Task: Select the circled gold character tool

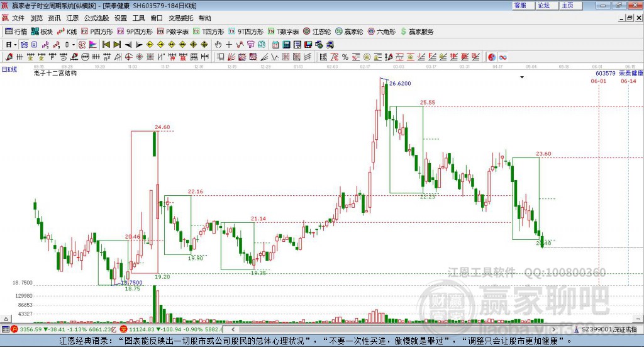Action: [367, 57]
